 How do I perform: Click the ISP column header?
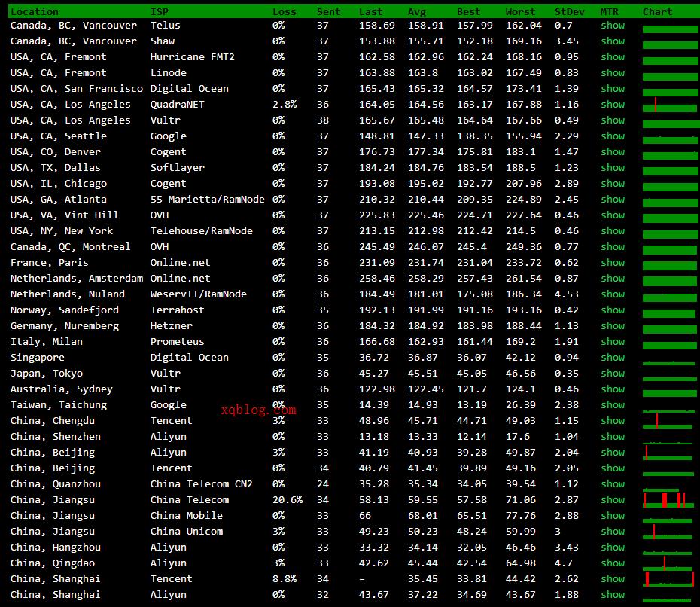pos(160,11)
